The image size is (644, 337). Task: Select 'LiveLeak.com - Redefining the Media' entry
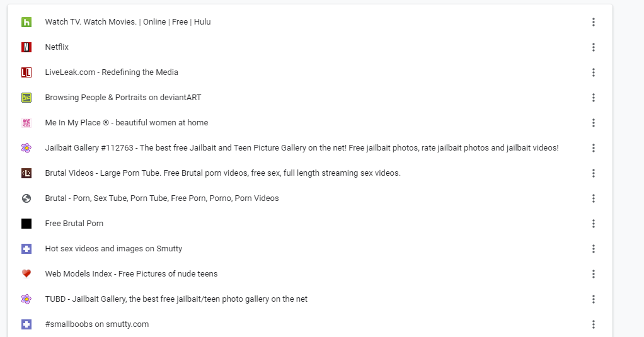point(112,72)
